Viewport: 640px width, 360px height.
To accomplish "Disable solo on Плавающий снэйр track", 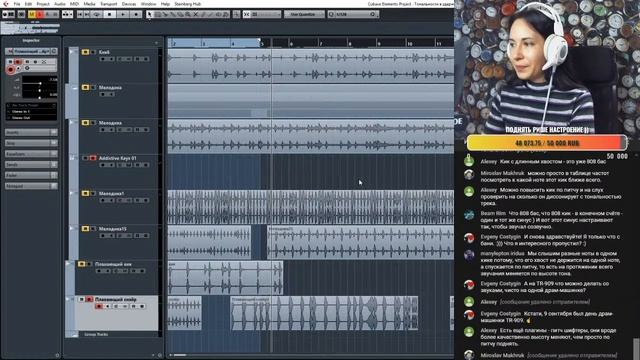I will (x=89, y=300).
